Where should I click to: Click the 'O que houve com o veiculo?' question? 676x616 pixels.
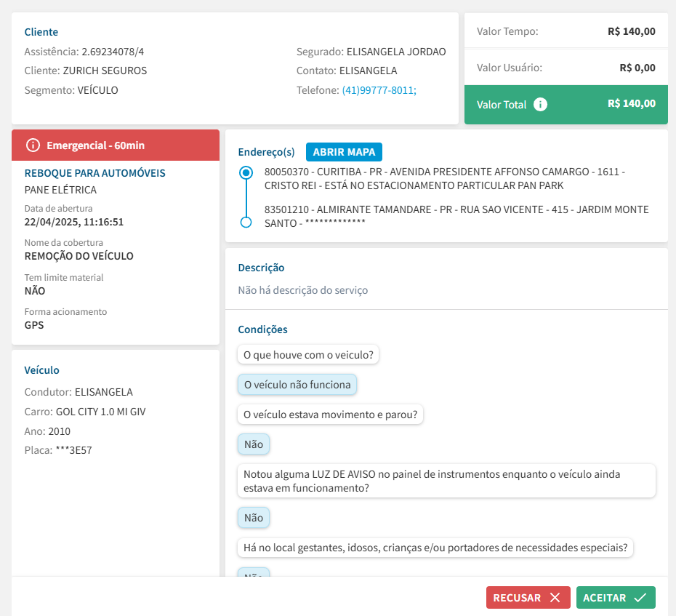pyautogui.click(x=309, y=355)
